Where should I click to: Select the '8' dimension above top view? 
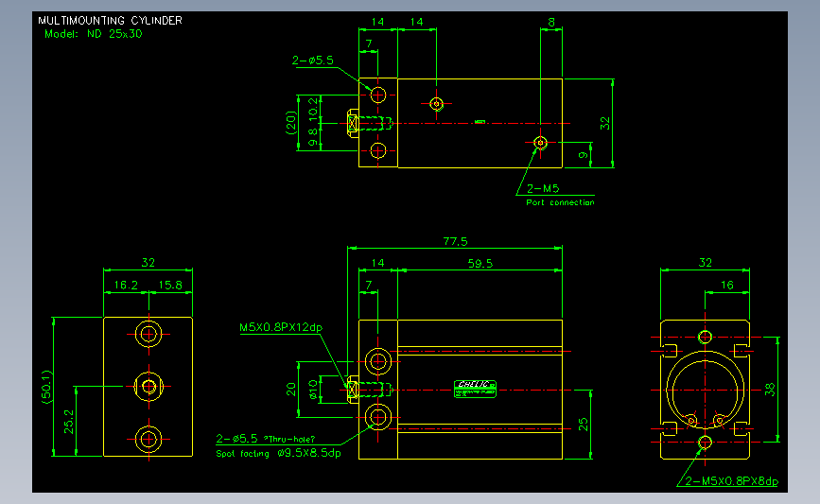click(551, 22)
